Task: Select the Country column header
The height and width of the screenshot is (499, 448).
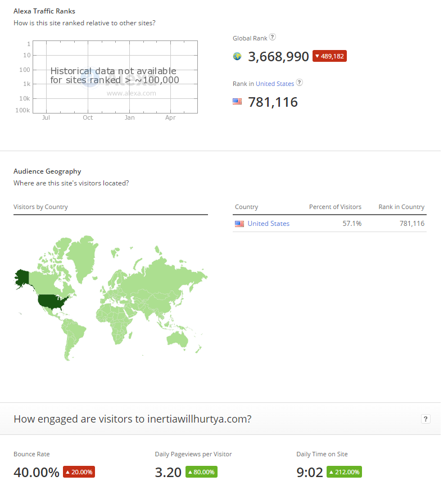Action: click(x=246, y=207)
